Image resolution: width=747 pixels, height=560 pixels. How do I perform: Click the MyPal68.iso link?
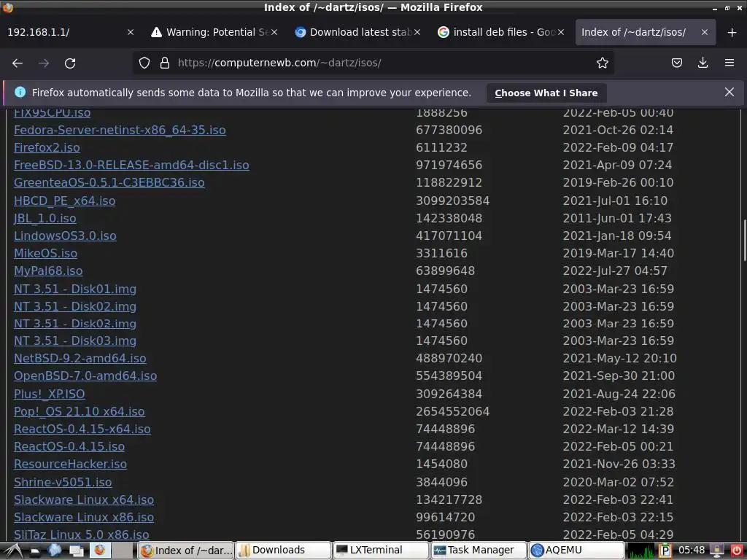pos(48,271)
